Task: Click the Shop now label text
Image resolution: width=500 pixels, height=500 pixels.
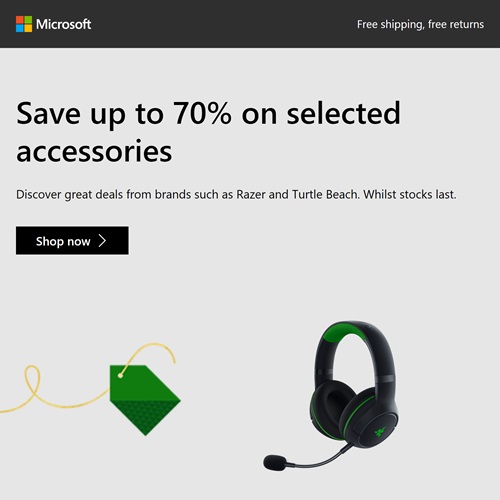Action: (63, 241)
